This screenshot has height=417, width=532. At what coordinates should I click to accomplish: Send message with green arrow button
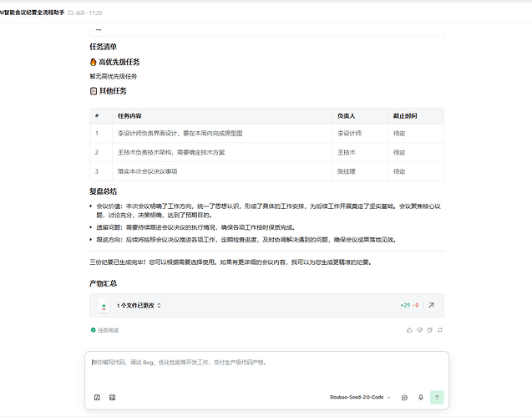(437, 397)
